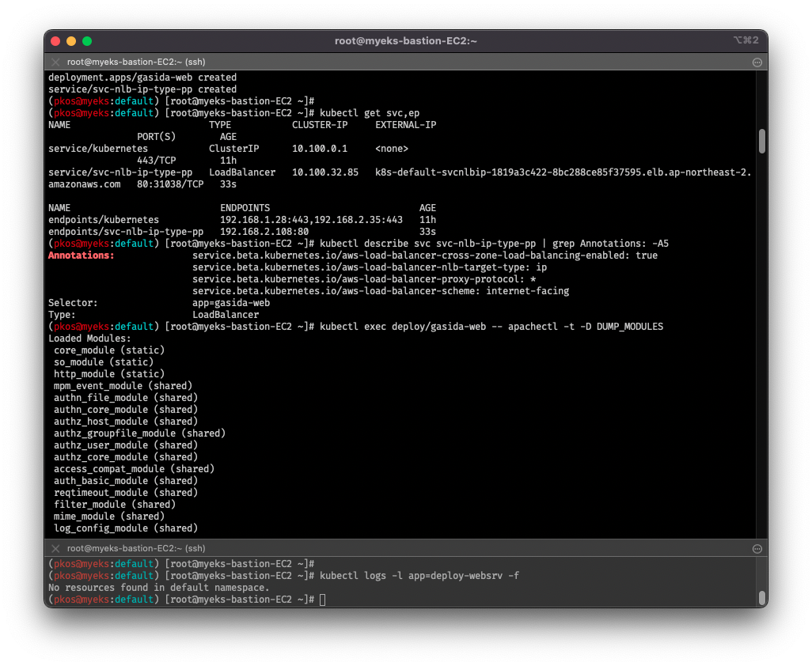Screen dimensions: 812x666
Task: Click authz_groupfile_module (shared) line
Action: [x=140, y=433]
